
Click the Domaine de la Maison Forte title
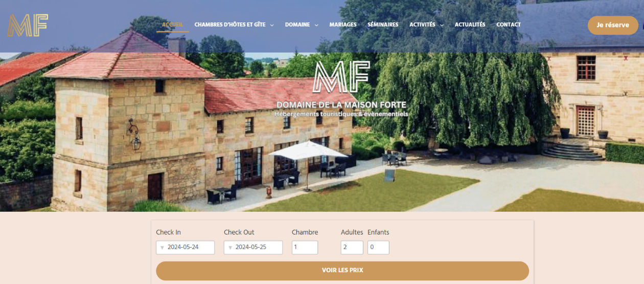[x=341, y=105]
